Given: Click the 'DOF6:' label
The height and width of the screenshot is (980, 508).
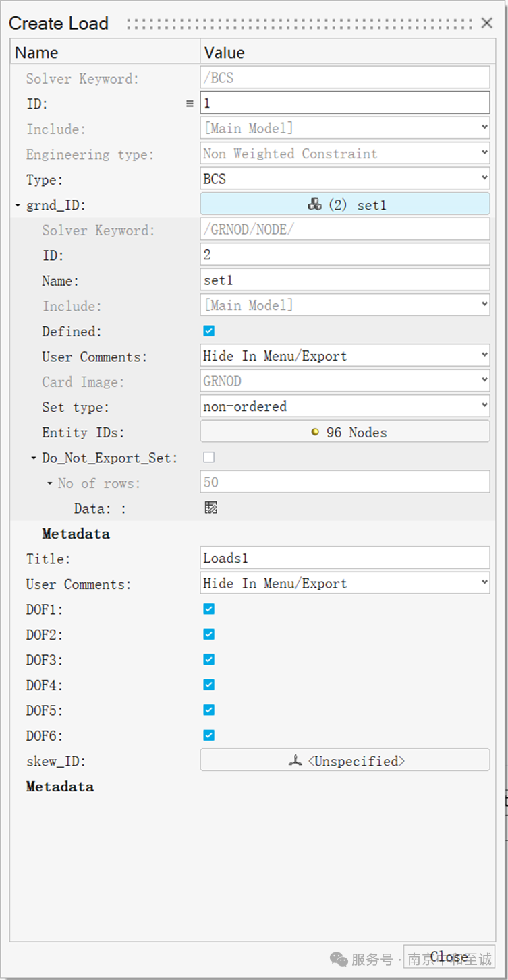Looking at the screenshot, I should (x=45, y=736).
